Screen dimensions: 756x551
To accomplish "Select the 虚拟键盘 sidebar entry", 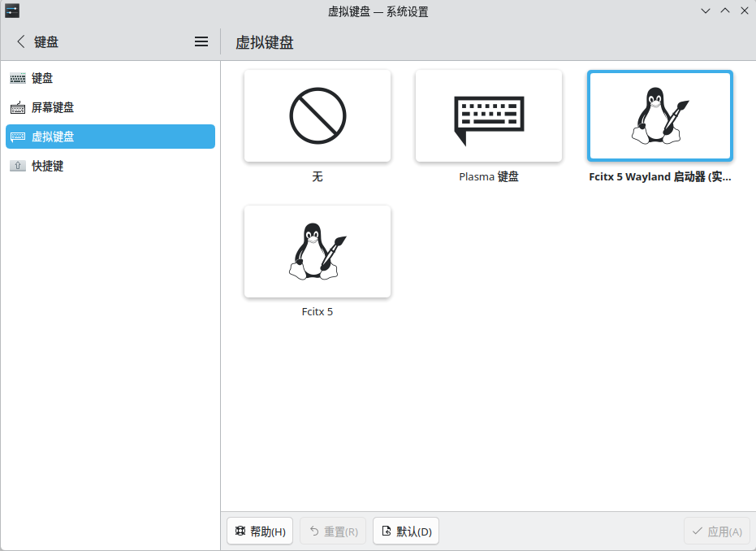I will coord(110,137).
